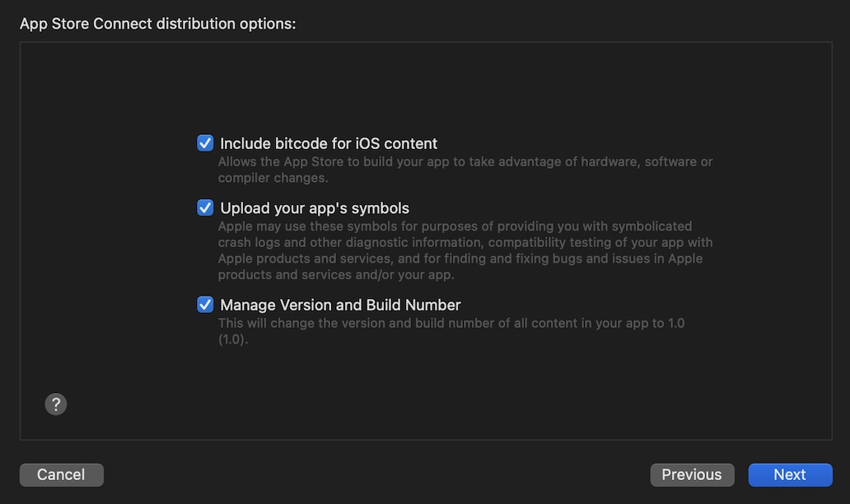
Task: Go back with the Previous button
Action: [x=691, y=474]
